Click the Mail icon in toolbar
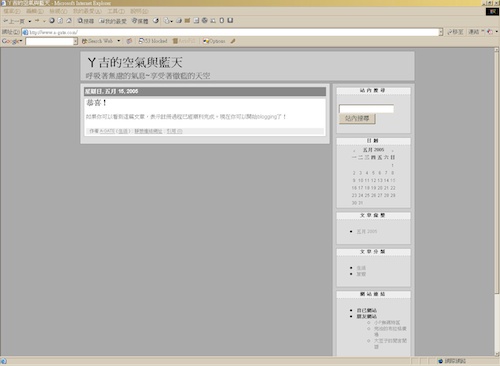Viewport: 500px width, 366px height. click(x=167, y=21)
